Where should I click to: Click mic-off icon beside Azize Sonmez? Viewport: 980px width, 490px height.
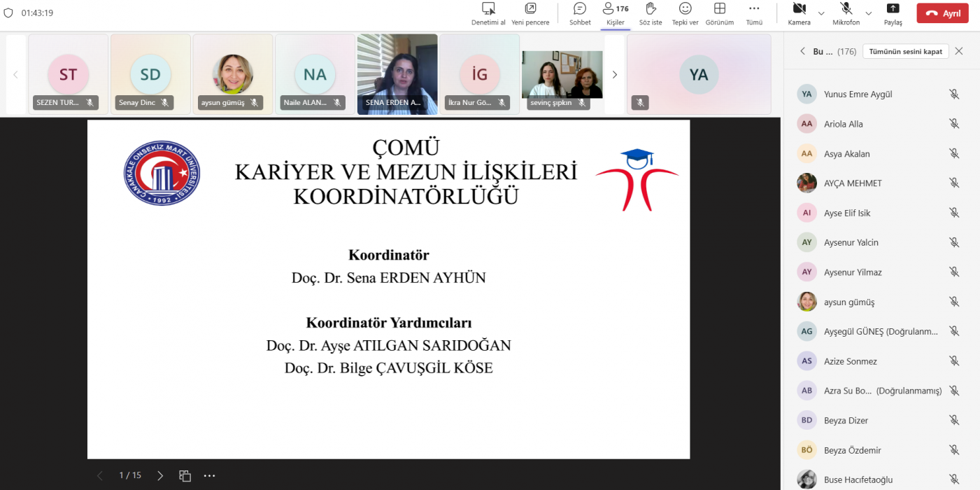pyautogui.click(x=953, y=361)
